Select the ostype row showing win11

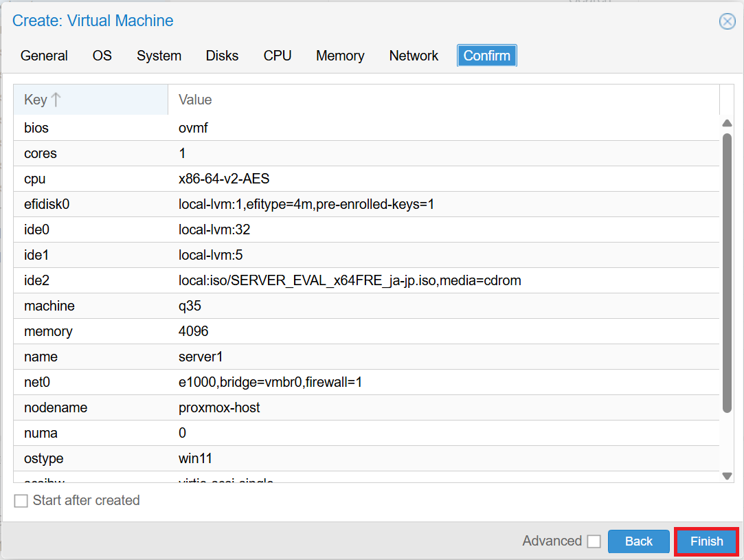(x=275, y=458)
